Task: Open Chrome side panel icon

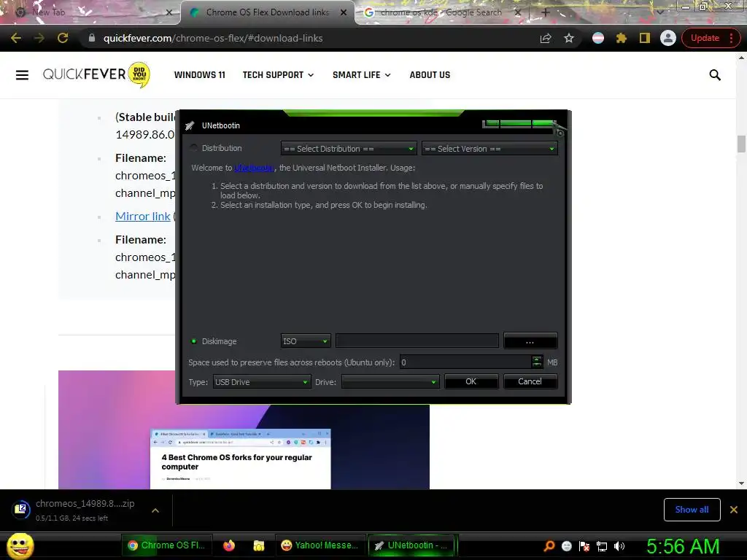Action: (645, 38)
